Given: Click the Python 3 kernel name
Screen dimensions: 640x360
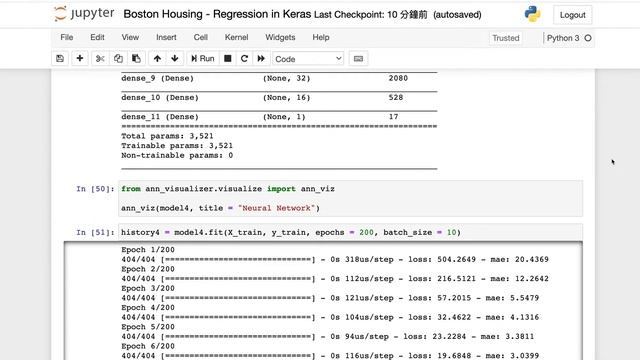Looking at the screenshot, I should click(x=563, y=38).
